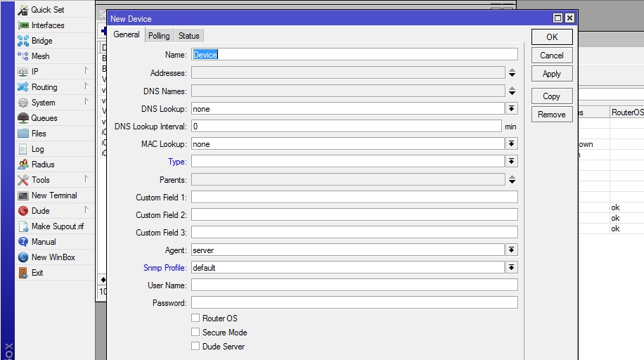The height and width of the screenshot is (360, 644).
Task: Tick the Dude Server checkbox
Action: (195, 346)
